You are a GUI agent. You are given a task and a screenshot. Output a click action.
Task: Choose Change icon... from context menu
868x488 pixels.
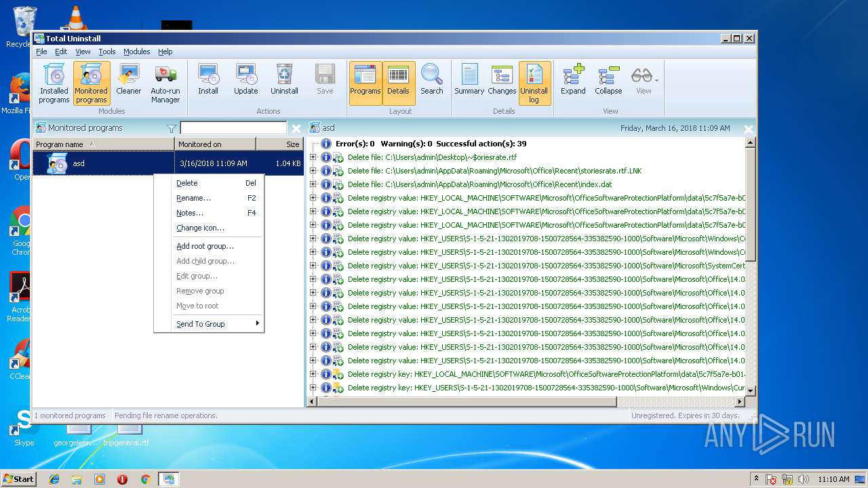(x=209, y=228)
